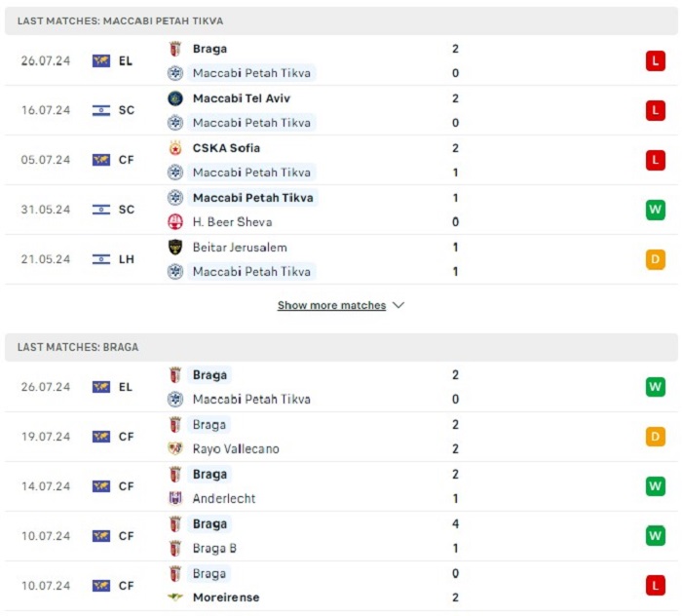Open red L badge for CSKA Sofia match
The image size is (682, 616).
[656, 160]
